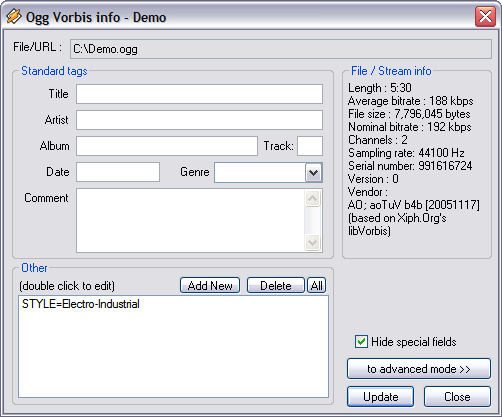
Task: Click the Artist input field
Action: (x=199, y=120)
